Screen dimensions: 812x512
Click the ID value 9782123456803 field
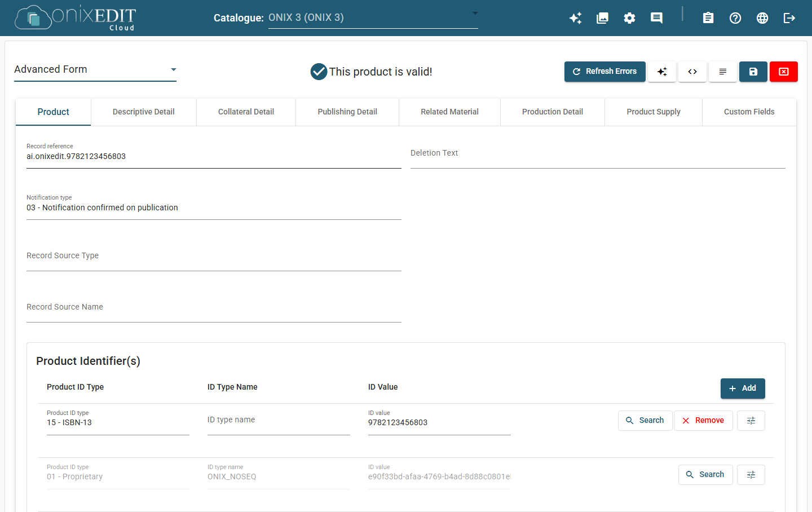pos(439,422)
